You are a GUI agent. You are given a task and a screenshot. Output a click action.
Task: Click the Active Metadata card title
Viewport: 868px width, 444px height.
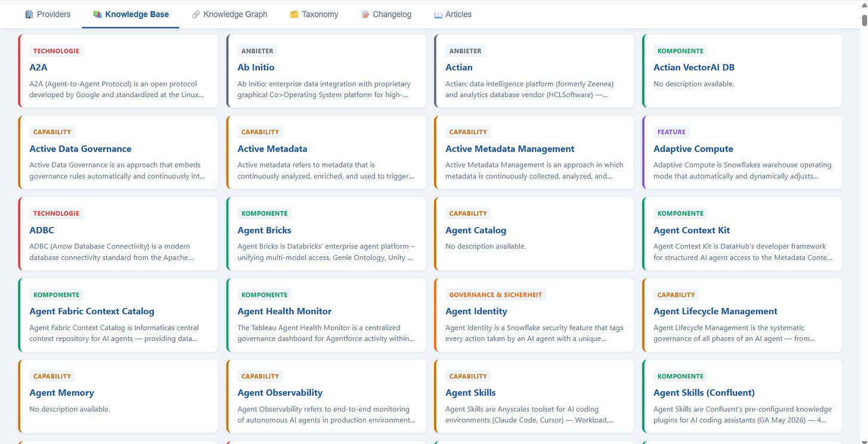[272, 149]
